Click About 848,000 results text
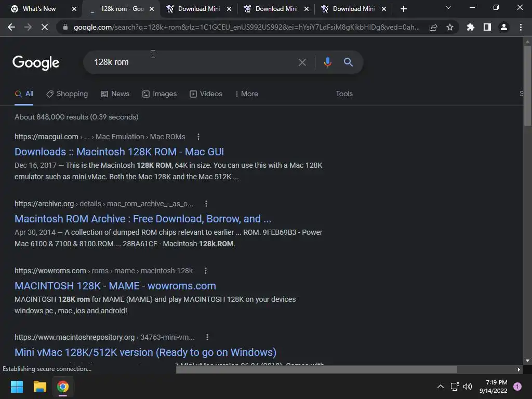532x399 pixels. [x=76, y=117]
